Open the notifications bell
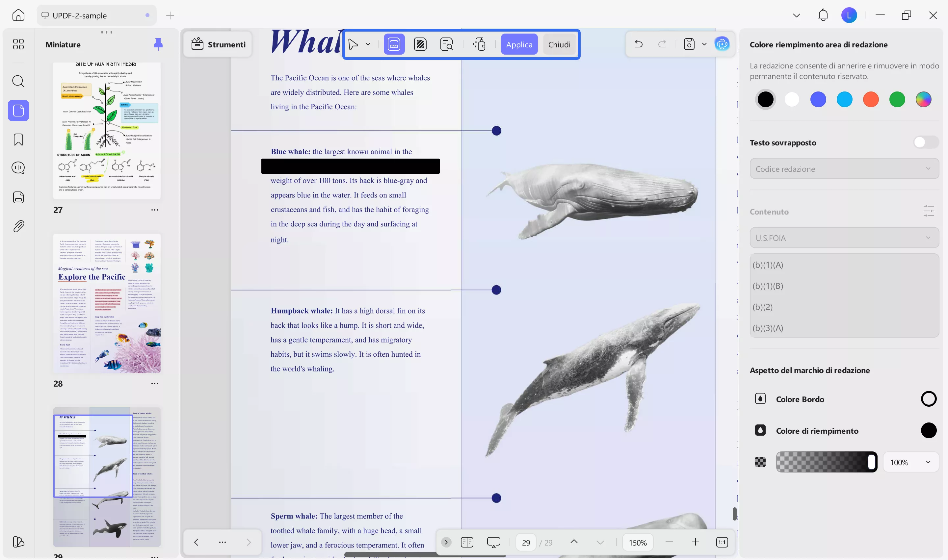Image resolution: width=948 pixels, height=560 pixels. click(x=823, y=15)
